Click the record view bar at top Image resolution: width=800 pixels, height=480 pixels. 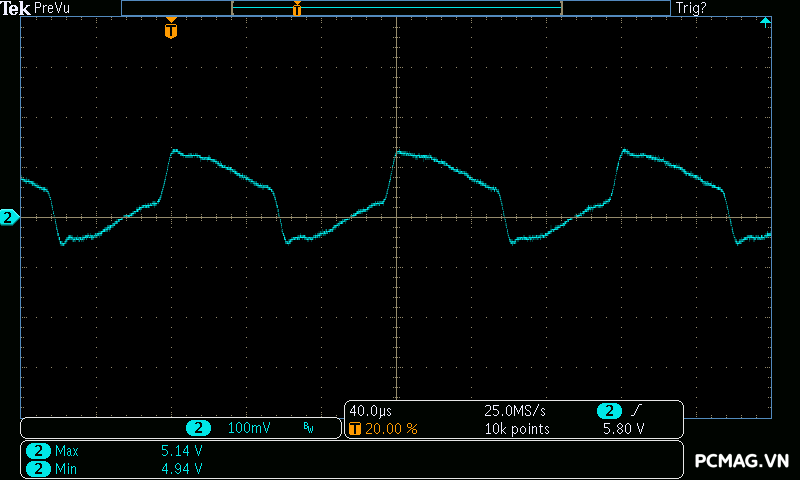coord(396,8)
